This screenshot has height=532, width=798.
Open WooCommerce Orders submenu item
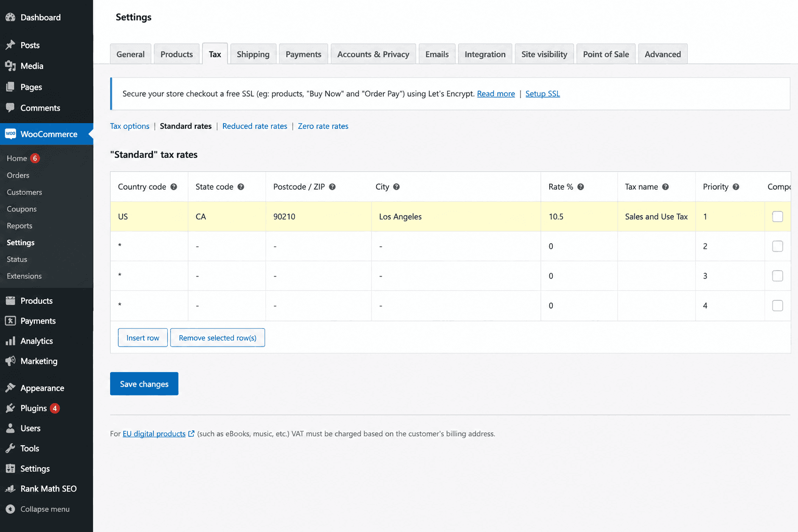[x=18, y=175]
